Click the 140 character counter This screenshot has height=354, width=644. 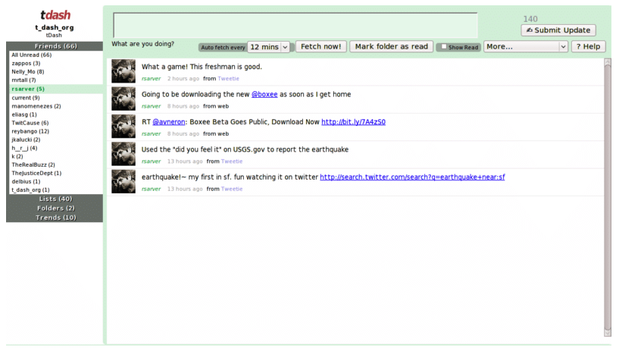click(x=530, y=19)
